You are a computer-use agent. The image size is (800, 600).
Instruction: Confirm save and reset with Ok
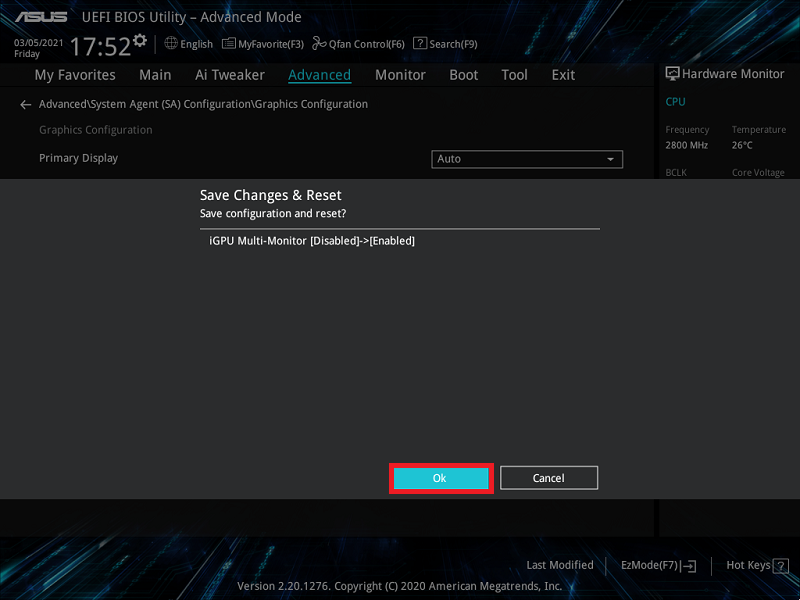click(440, 478)
